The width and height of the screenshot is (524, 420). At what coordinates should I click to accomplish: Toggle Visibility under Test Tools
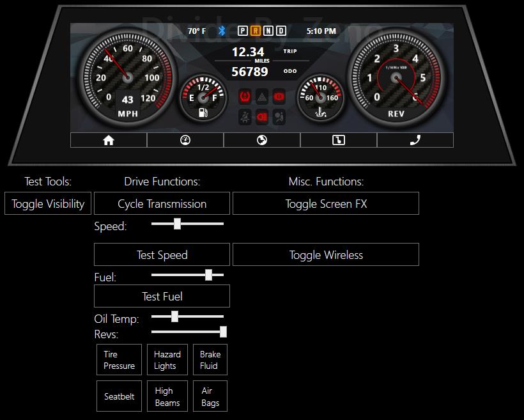tap(47, 203)
